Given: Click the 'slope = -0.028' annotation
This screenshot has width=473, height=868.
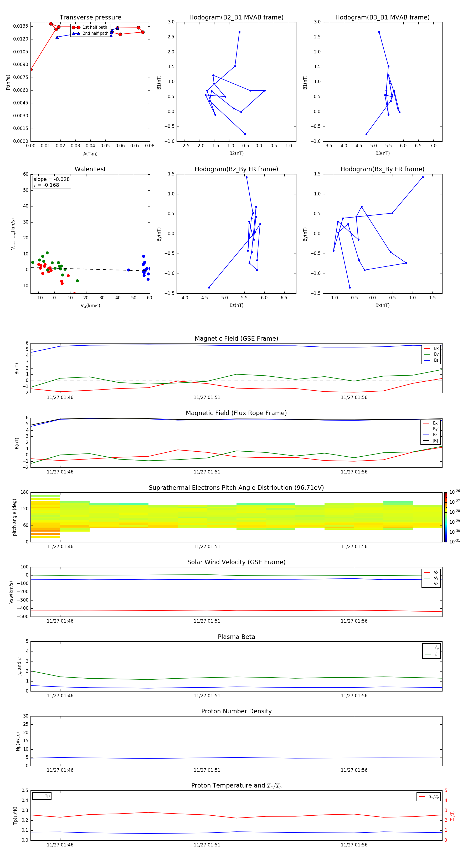Looking at the screenshot, I should point(52,179).
